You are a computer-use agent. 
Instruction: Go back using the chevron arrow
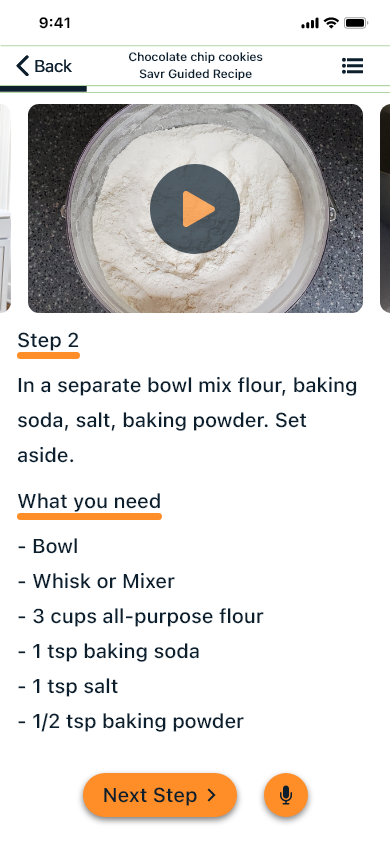(x=23, y=66)
